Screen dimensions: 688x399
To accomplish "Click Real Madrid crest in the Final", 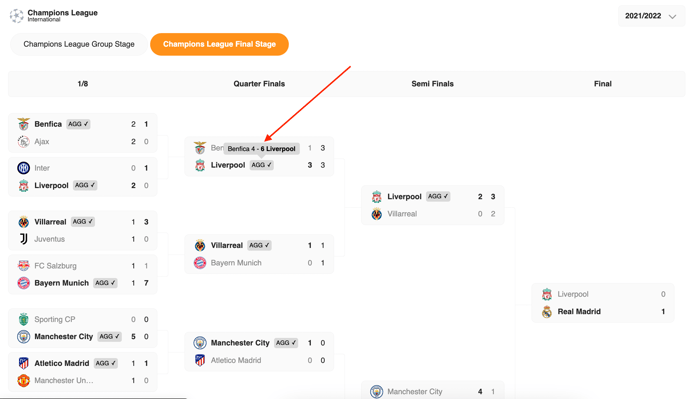I will (547, 312).
